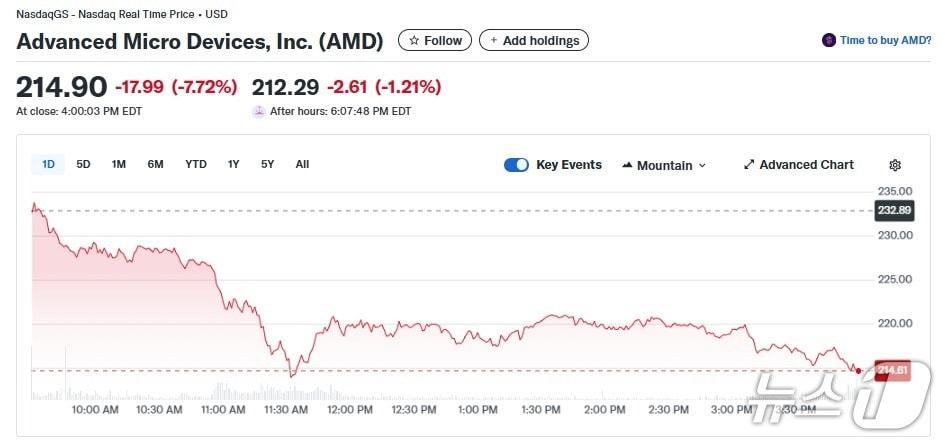The height and width of the screenshot is (443, 945).
Task: Show All time price history
Action: click(x=302, y=164)
